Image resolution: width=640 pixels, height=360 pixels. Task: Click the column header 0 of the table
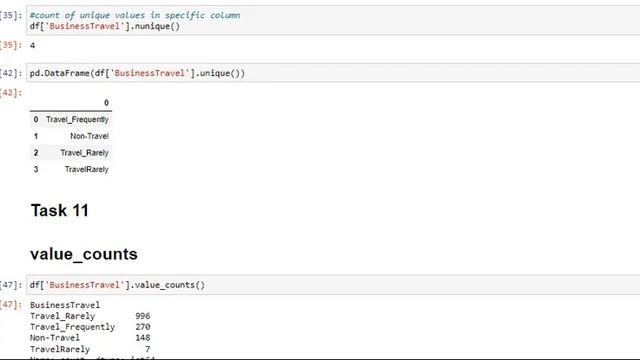tap(106, 103)
